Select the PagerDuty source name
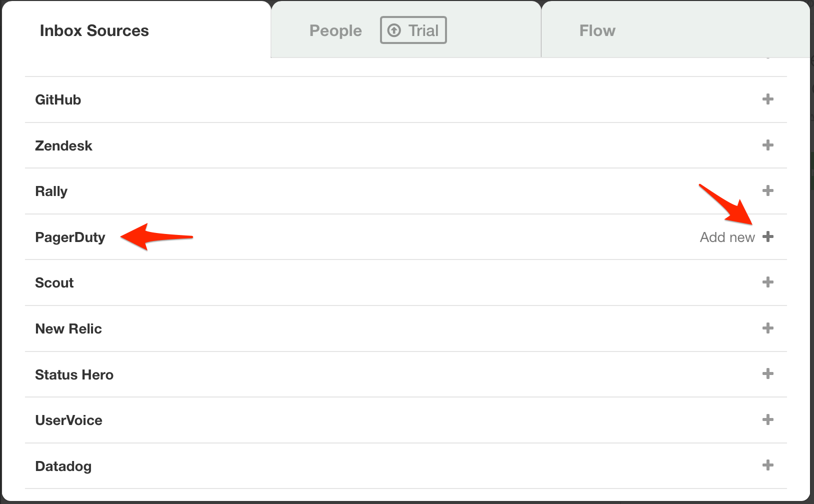The height and width of the screenshot is (504, 814). [70, 237]
